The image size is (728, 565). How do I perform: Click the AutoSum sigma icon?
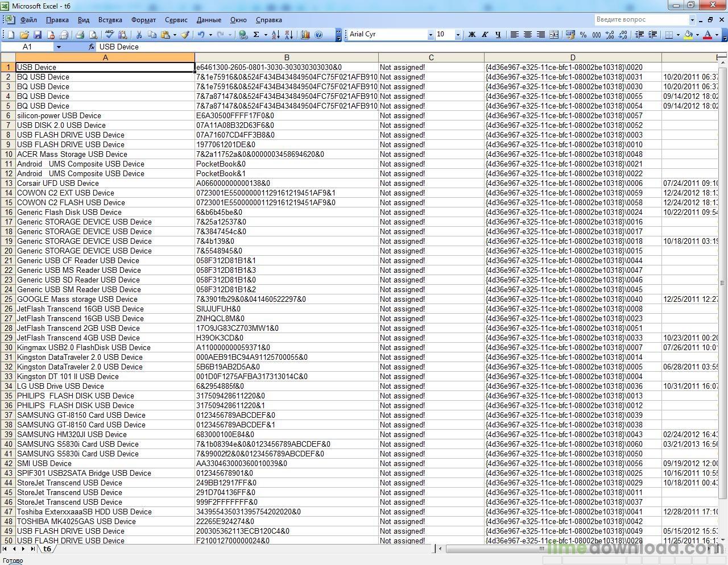tap(257, 35)
